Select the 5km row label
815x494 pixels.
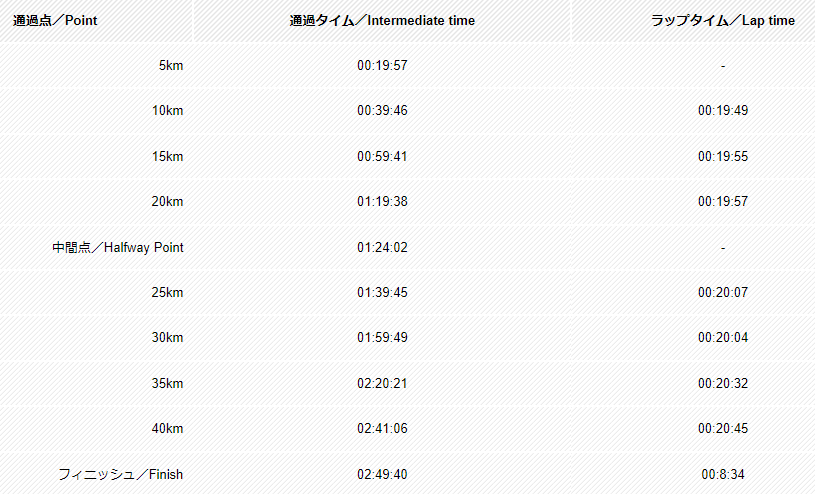[171, 66]
